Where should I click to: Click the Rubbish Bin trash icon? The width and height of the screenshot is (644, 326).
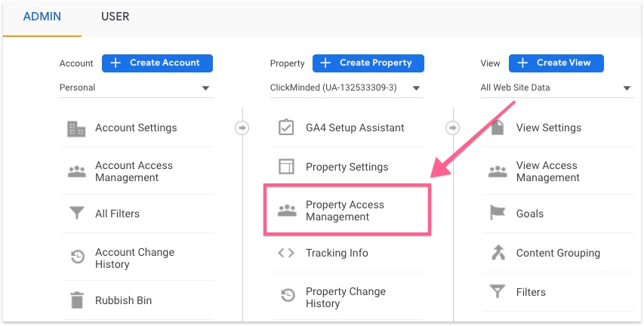[x=76, y=300]
